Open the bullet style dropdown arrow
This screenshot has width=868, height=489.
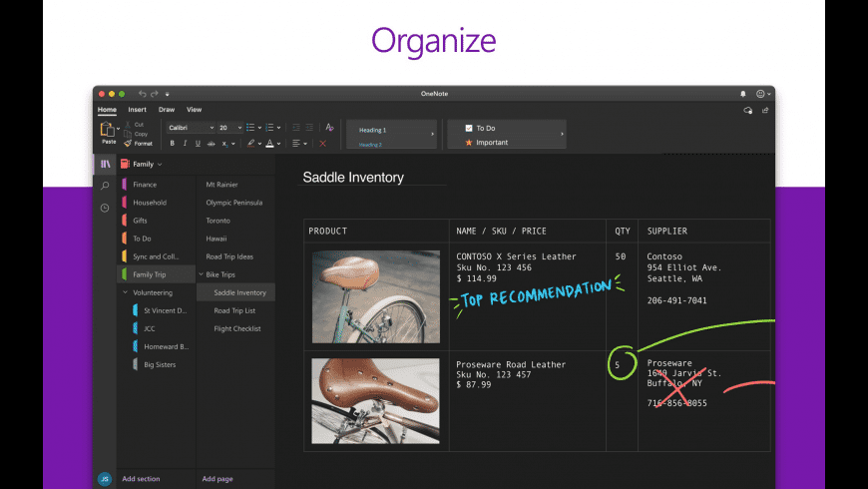[259, 128]
